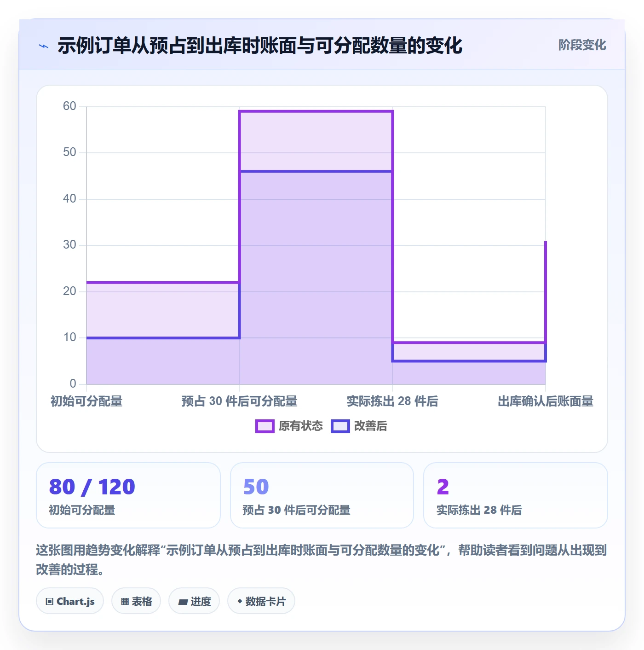The width and height of the screenshot is (644, 650).
Task: Select the 数据卡片 tag chip
Action: 261,601
